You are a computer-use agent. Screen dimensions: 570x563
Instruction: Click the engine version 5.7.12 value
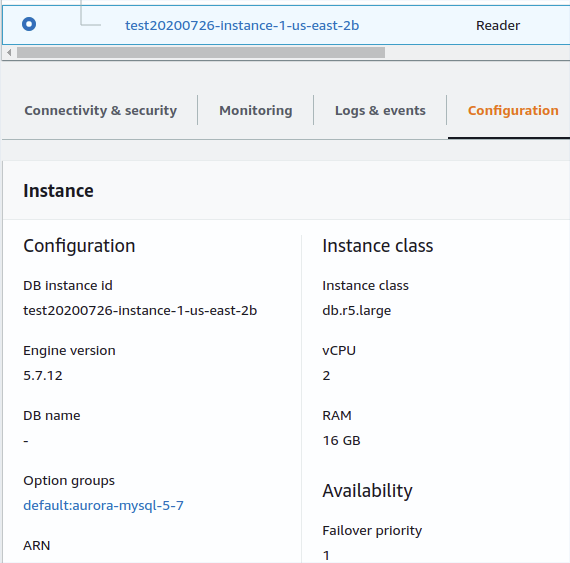pyautogui.click(x=43, y=375)
